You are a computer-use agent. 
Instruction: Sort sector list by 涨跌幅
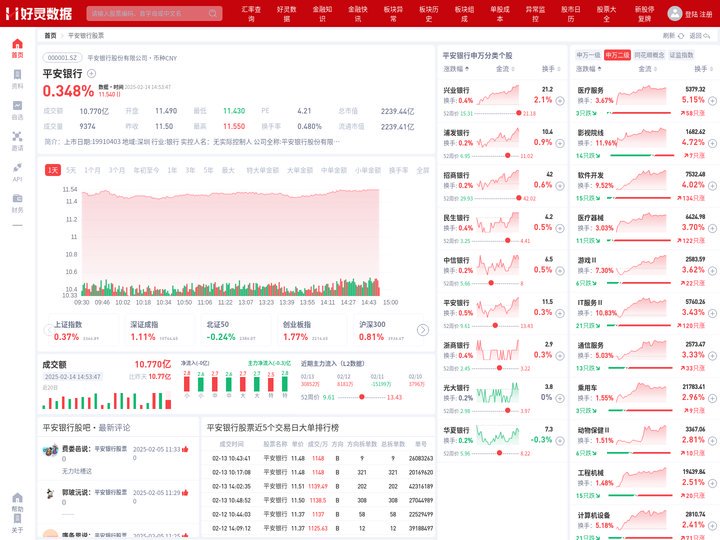coord(589,69)
